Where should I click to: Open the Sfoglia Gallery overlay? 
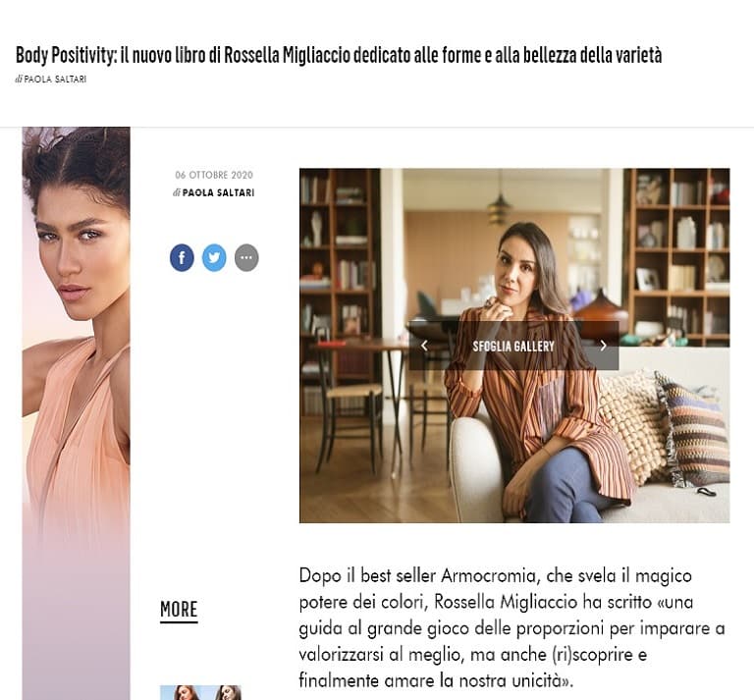[513, 346]
